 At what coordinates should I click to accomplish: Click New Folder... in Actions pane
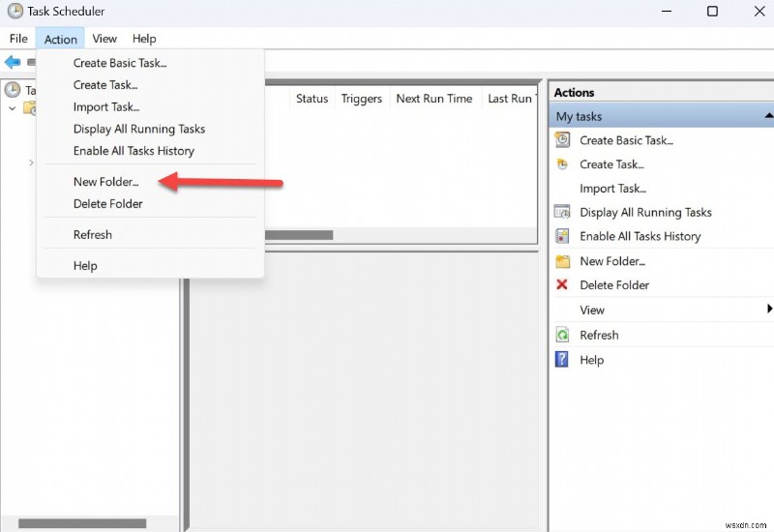(x=612, y=261)
